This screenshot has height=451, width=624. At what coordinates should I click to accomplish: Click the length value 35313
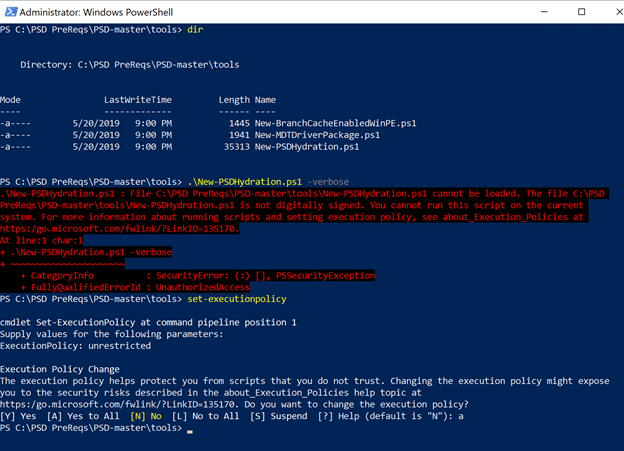point(237,147)
